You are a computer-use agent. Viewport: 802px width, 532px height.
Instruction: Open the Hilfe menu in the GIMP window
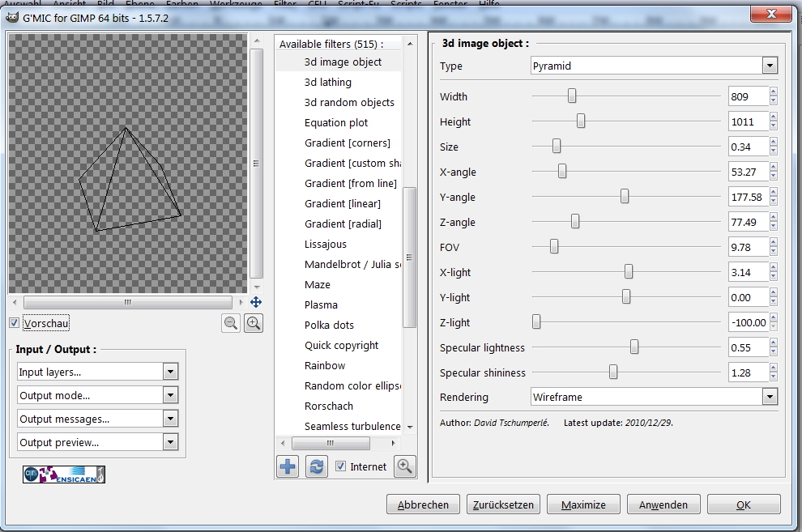coord(489,3)
